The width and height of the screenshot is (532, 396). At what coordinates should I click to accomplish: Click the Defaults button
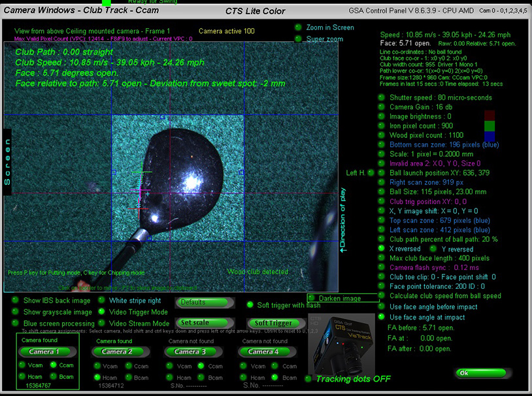(x=205, y=302)
